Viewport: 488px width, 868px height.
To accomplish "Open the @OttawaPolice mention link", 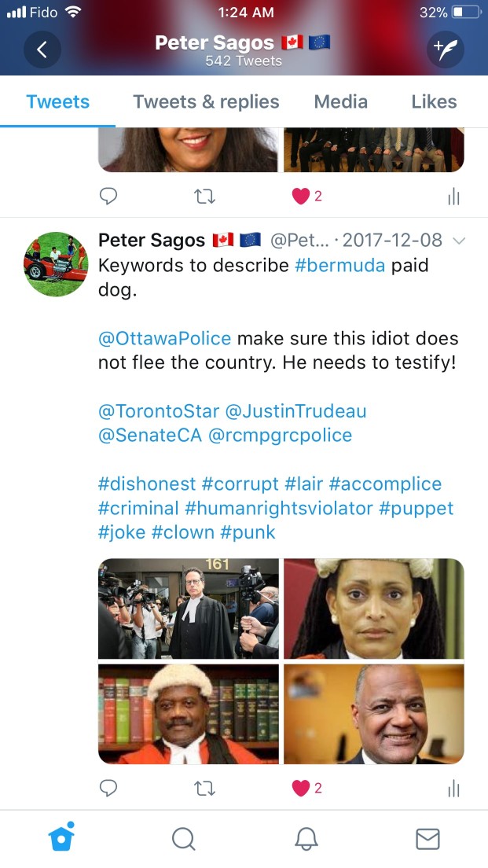I will tap(164, 338).
